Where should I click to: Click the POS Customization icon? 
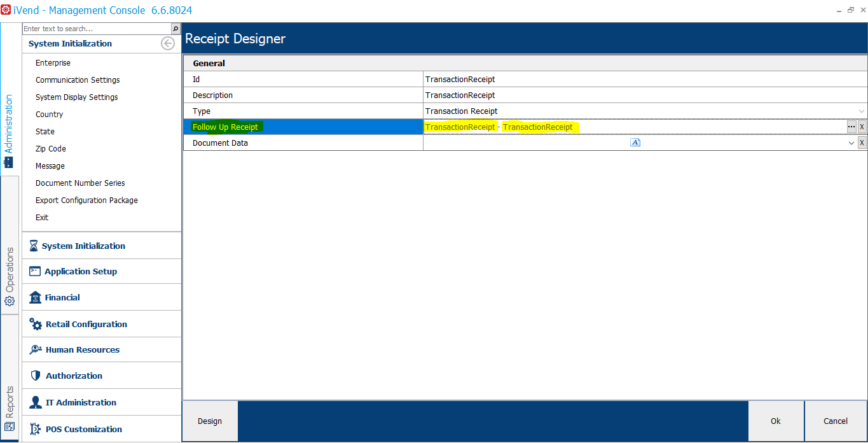pyautogui.click(x=36, y=429)
